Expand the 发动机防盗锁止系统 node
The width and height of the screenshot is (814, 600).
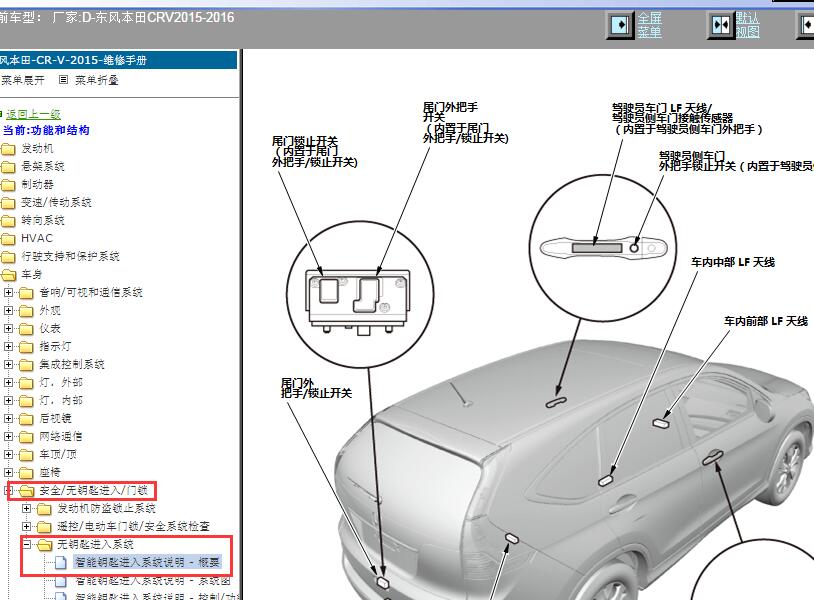point(26,508)
